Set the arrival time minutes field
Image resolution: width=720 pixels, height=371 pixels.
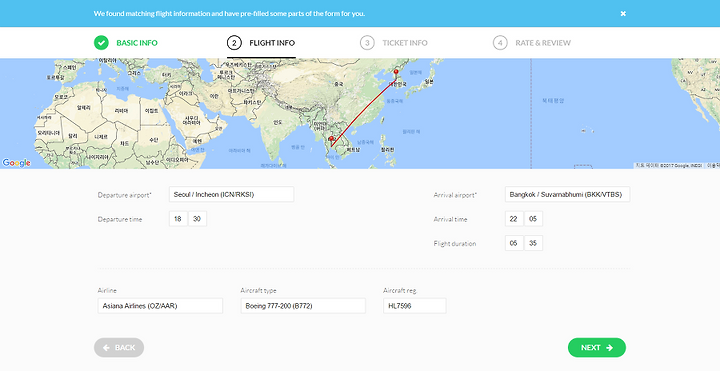(533, 219)
